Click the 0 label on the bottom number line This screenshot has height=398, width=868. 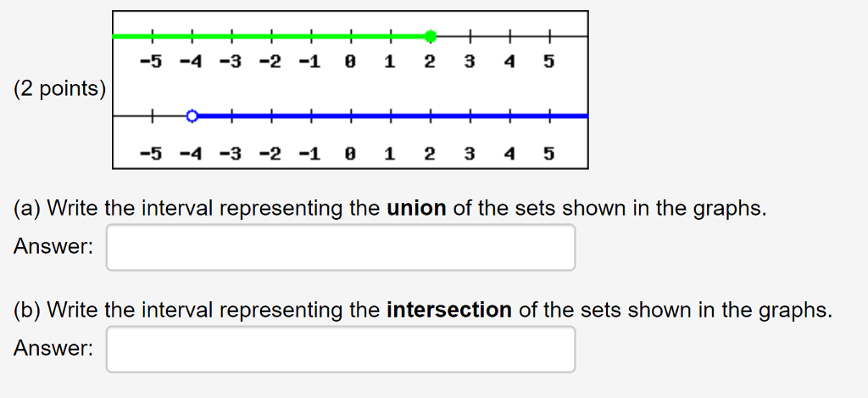tap(350, 154)
